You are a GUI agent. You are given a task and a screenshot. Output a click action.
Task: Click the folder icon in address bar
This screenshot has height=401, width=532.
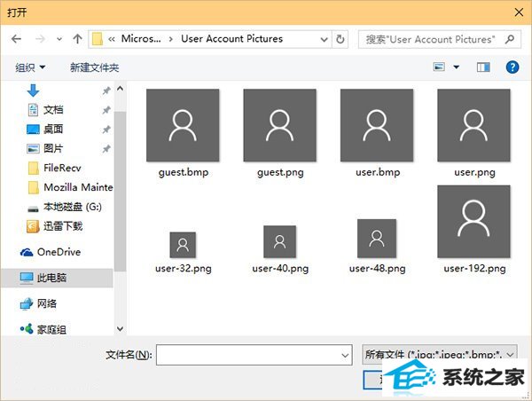click(x=98, y=39)
